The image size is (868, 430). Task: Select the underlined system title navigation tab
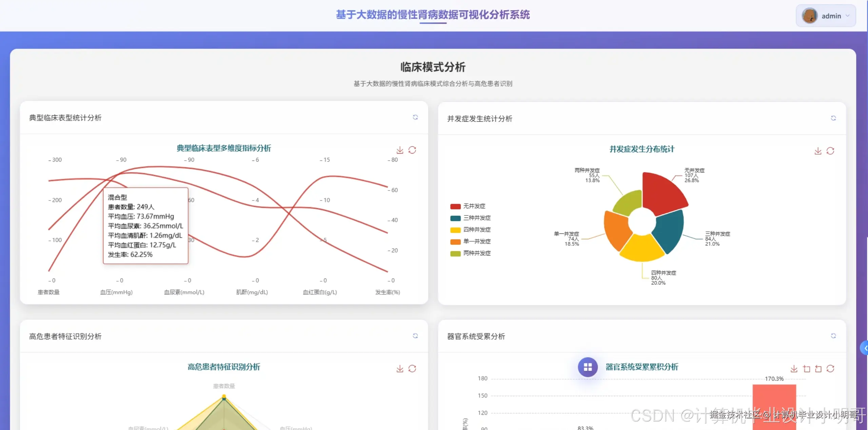432,15
